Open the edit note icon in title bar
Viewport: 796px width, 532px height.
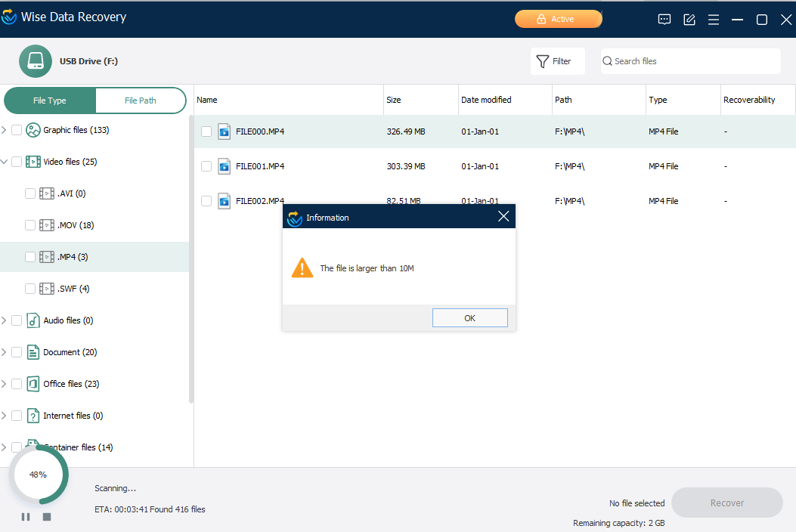coord(689,20)
